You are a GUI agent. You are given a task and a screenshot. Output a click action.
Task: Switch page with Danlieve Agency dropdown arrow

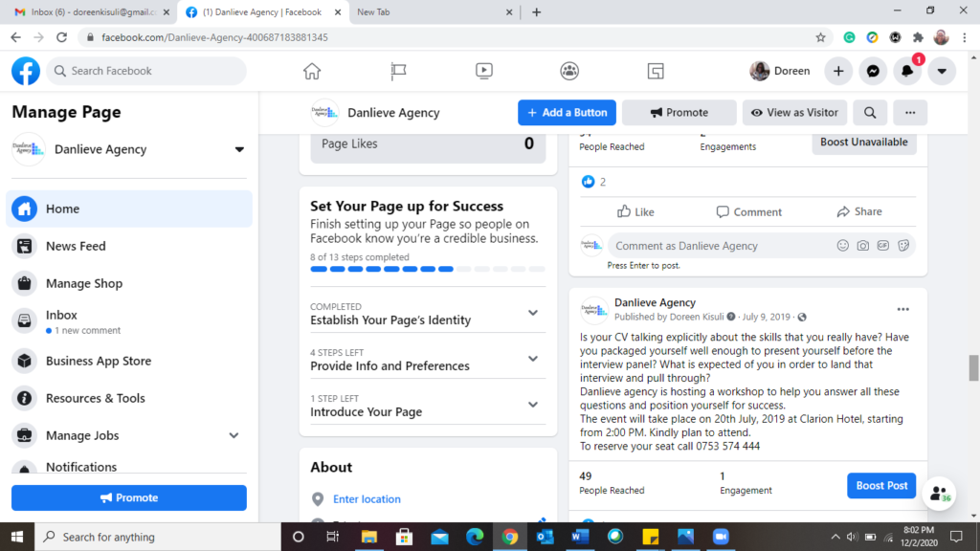point(239,149)
